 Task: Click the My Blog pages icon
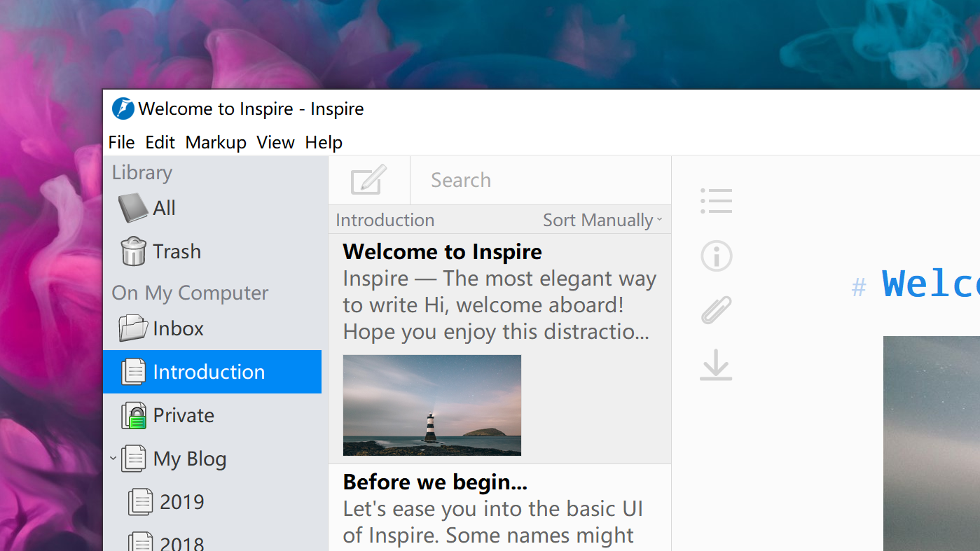click(x=134, y=459)
